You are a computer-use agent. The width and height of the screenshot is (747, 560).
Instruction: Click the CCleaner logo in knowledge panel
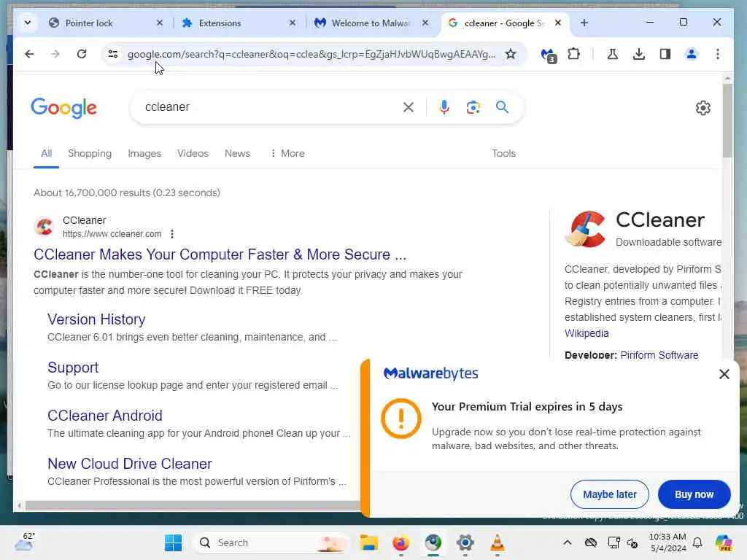coord(586,229)
